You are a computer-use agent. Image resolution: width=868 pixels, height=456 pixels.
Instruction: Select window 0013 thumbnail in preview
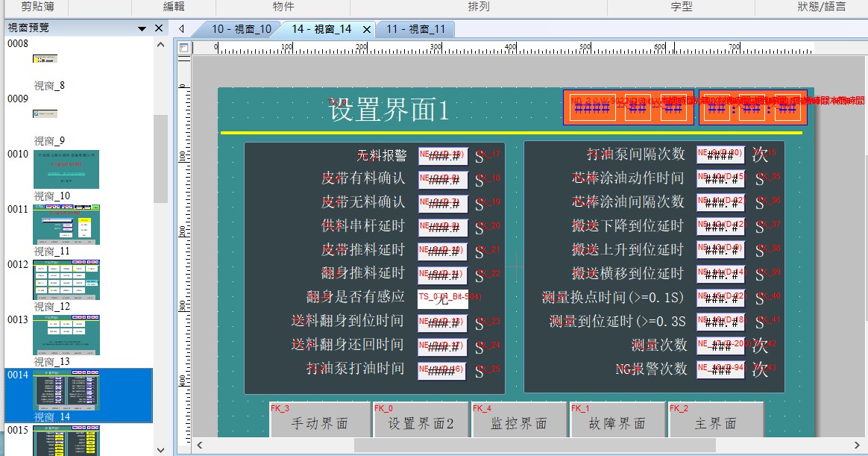66,334
